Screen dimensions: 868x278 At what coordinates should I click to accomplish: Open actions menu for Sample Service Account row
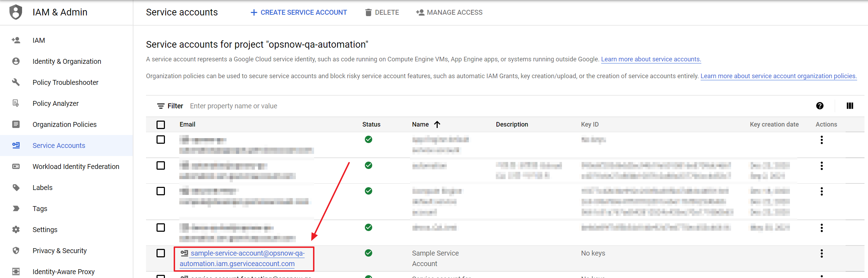[821, 253]
